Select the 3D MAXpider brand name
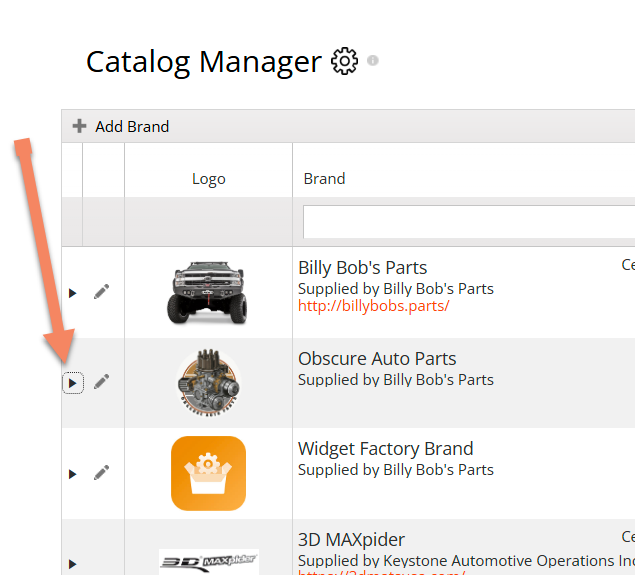 pos(351,540)
